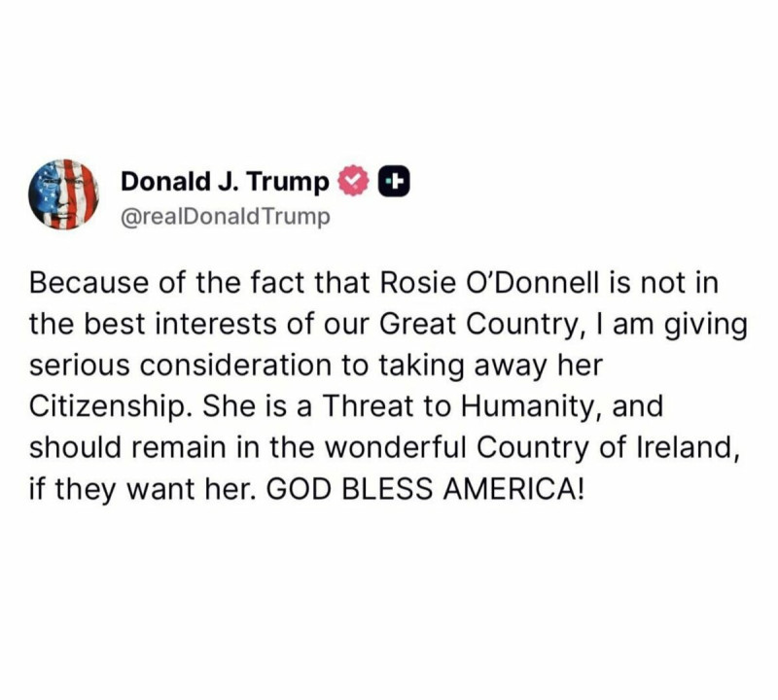Click the phrase if they want her
The image size is (778, 700).
142,489
